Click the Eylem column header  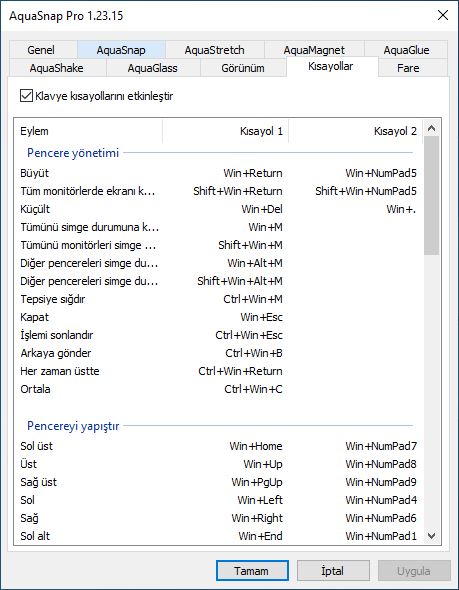pos(88,131)
